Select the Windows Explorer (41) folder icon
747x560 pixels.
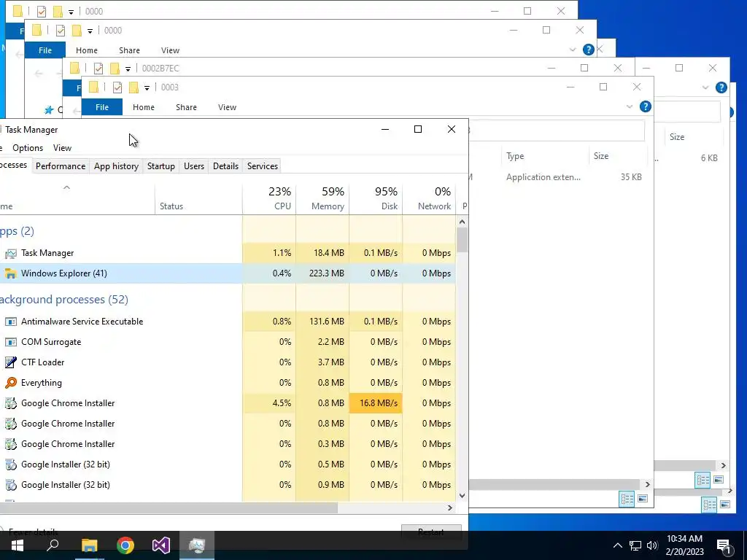pyautogui.click(x=10, y=273)
